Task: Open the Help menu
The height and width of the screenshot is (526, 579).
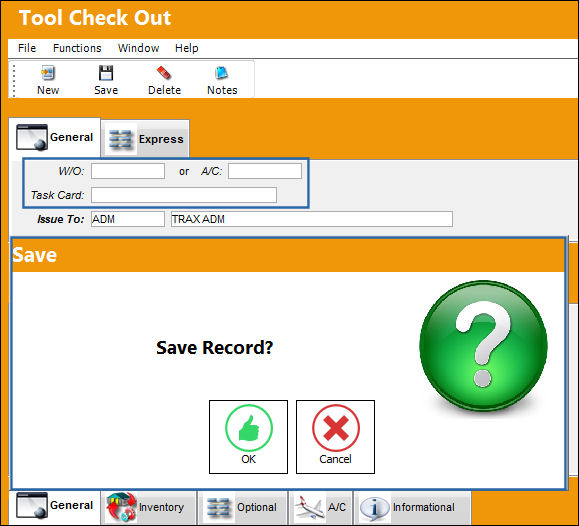Action: pyautogui.click(x=186, y=48)
